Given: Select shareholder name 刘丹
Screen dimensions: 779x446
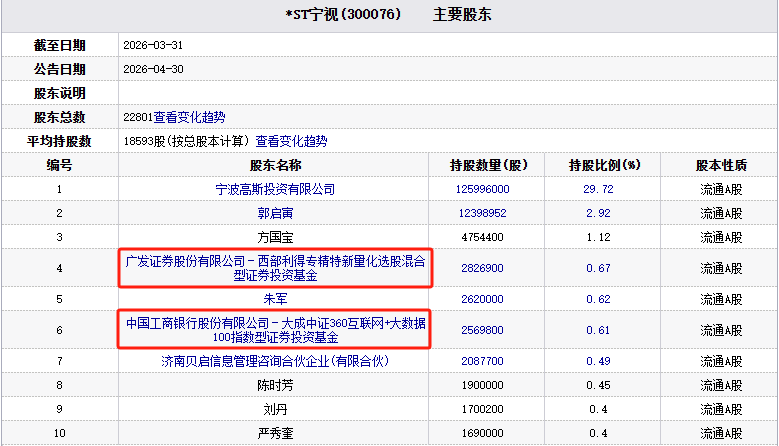Looking at the screenshot, I should pyautogui.click(x=275, y=409).
